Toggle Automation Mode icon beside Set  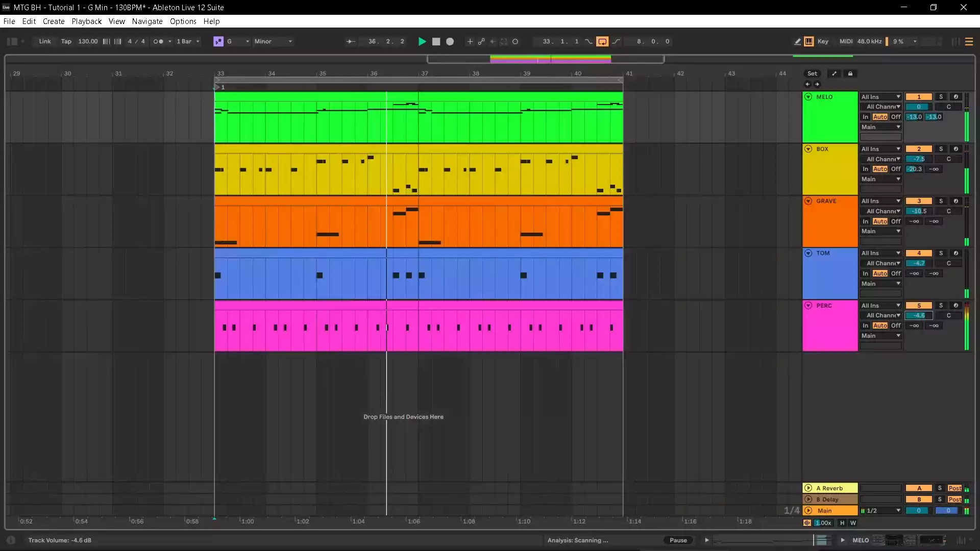(x=835, y=73)
